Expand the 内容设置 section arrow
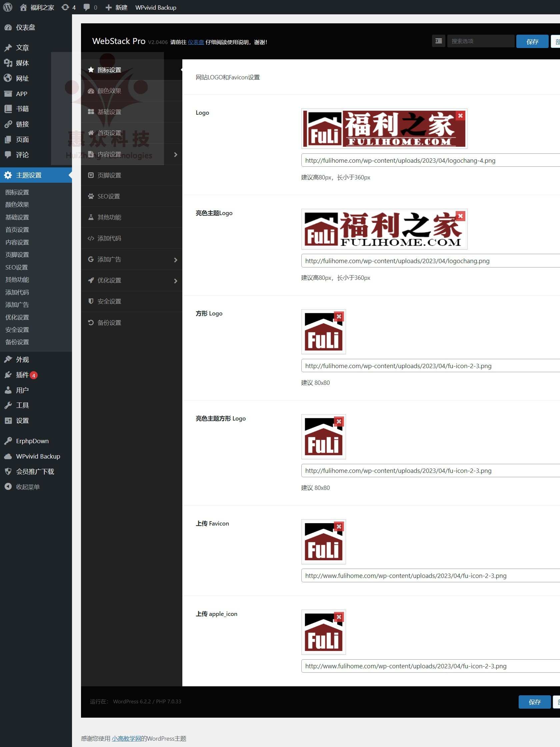 click(x=176, y=154)
